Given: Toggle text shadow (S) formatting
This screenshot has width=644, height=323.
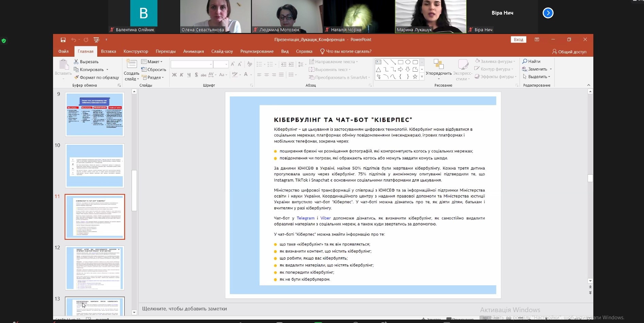Looking at the screenshot, I should pos(197,75).
